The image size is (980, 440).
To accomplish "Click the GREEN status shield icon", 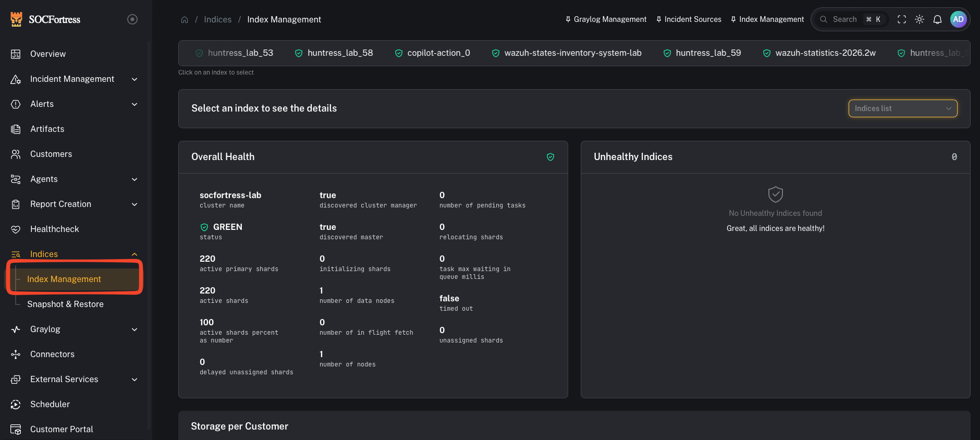I will (204, 227).
